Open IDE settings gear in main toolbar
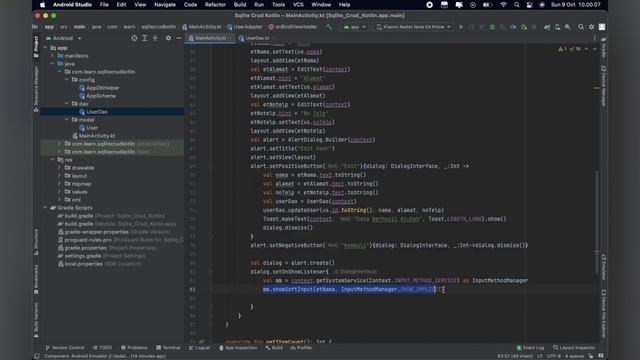This screenshot has height=360, width=640. (x=591, y=27)
